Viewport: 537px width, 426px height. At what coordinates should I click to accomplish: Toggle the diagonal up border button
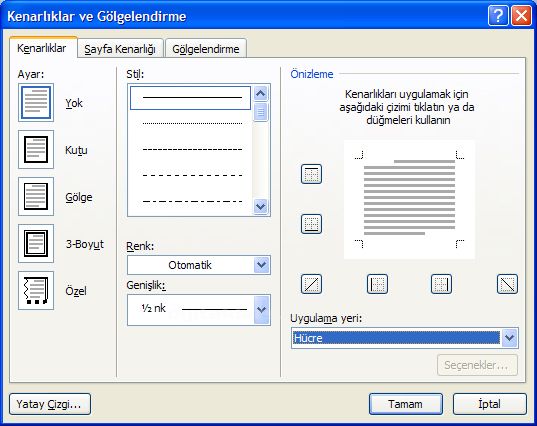pyautogui.click(x=311, y=284)
